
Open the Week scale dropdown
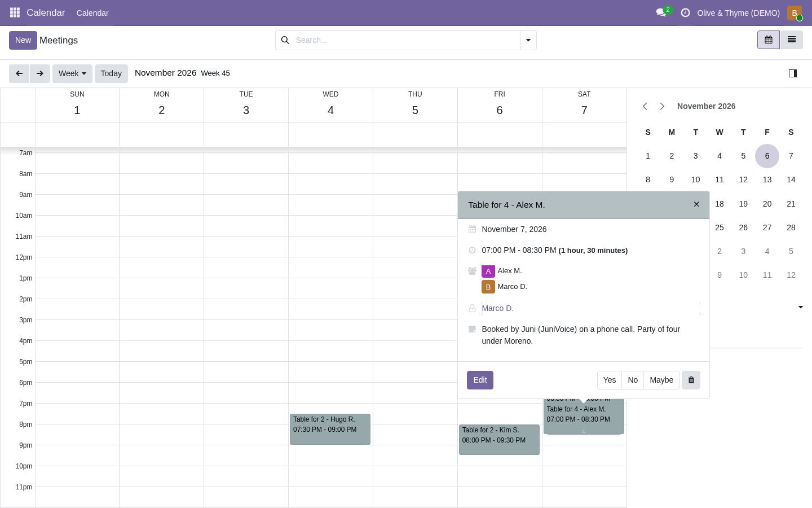(72, 73)
